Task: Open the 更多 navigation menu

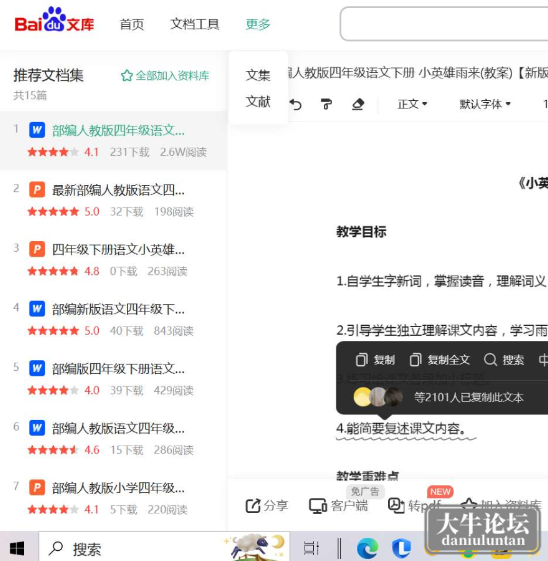Action: pyautogui.click(x=258, y=24)
